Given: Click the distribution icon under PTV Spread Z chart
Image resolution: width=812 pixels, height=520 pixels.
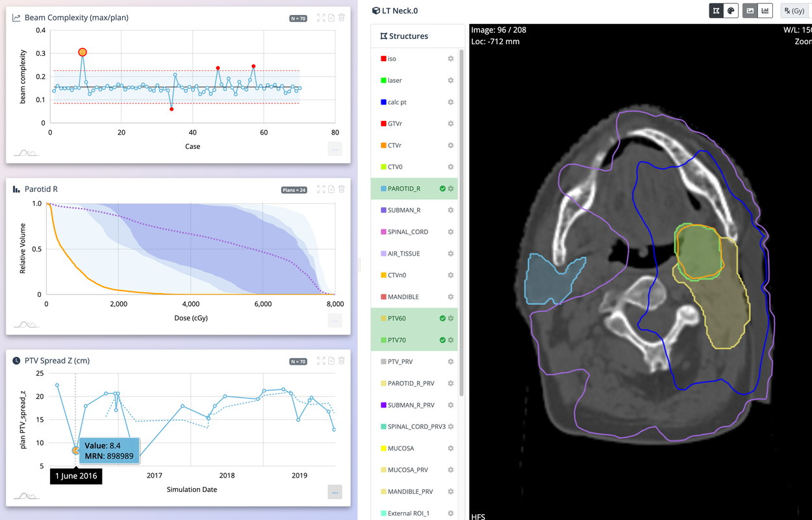Looking at the screenshot, I should click(x=27, y=496).
